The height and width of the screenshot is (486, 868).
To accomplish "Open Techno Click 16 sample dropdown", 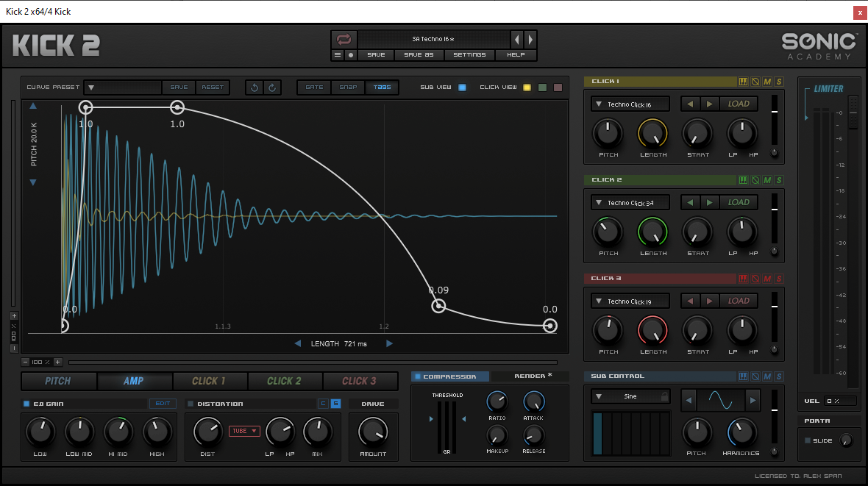I will (x=630, y=104).
